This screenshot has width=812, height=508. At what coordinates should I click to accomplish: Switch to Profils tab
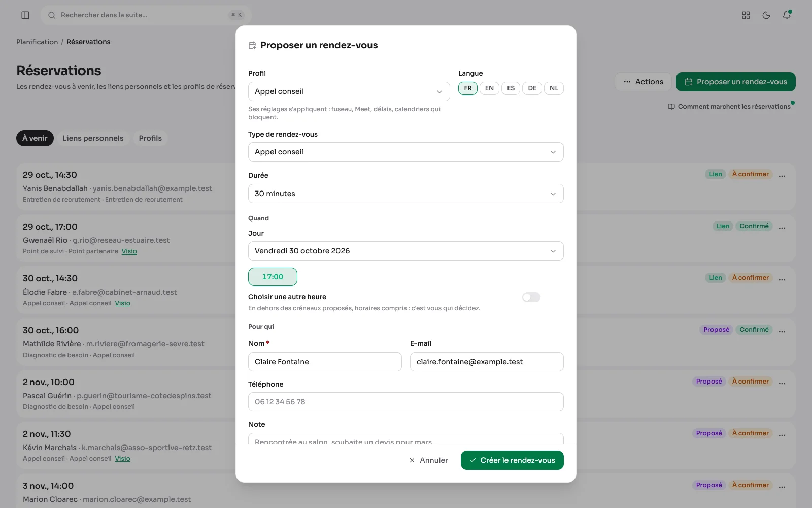tap(150, 138)
